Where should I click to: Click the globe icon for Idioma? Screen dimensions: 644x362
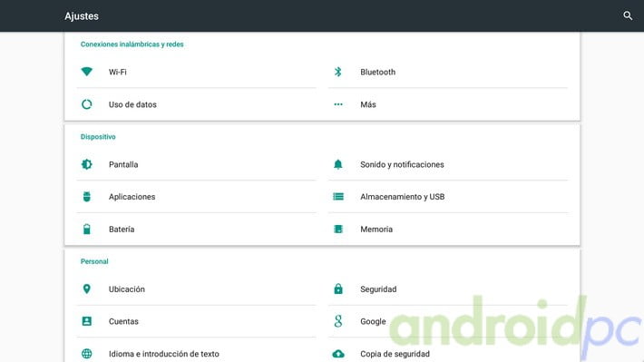click(87, 353)
